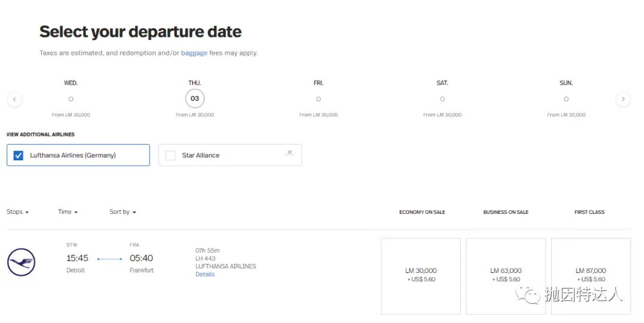The image size is (644, 323).
Task: Select Sunday as departure date
Action: (x=566, y=99)
